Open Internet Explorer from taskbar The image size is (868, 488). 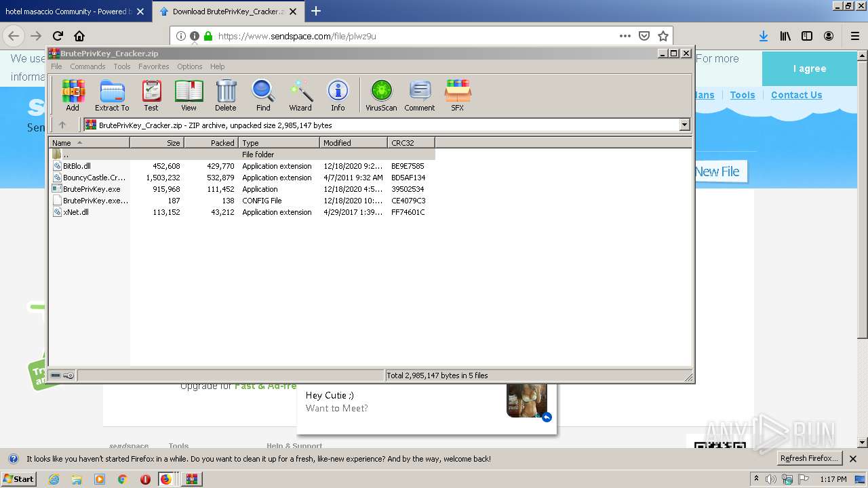54,479
